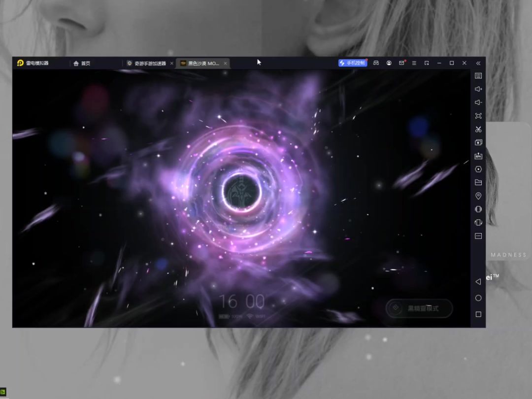Decrease emulator volume with speaker minus icon
This screenshot has height=399, width=532.
[x=478, y=102]
